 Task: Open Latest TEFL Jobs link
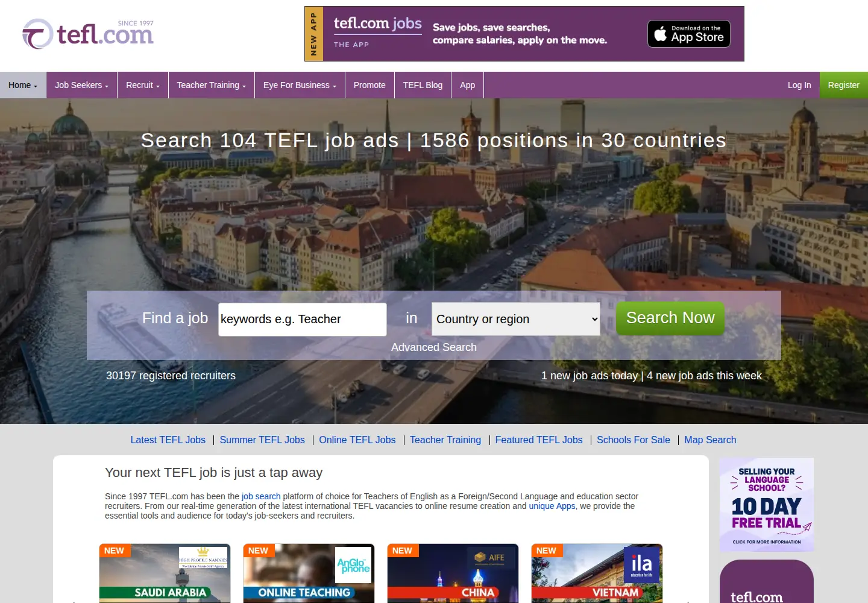pos(168,440)
